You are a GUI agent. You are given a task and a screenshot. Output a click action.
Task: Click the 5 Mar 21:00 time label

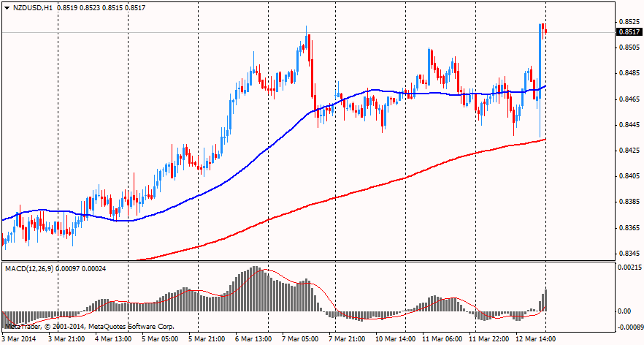[207, 339]
